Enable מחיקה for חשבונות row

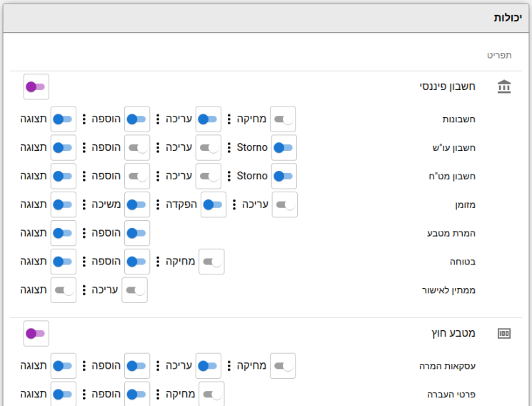coord(283,119)
